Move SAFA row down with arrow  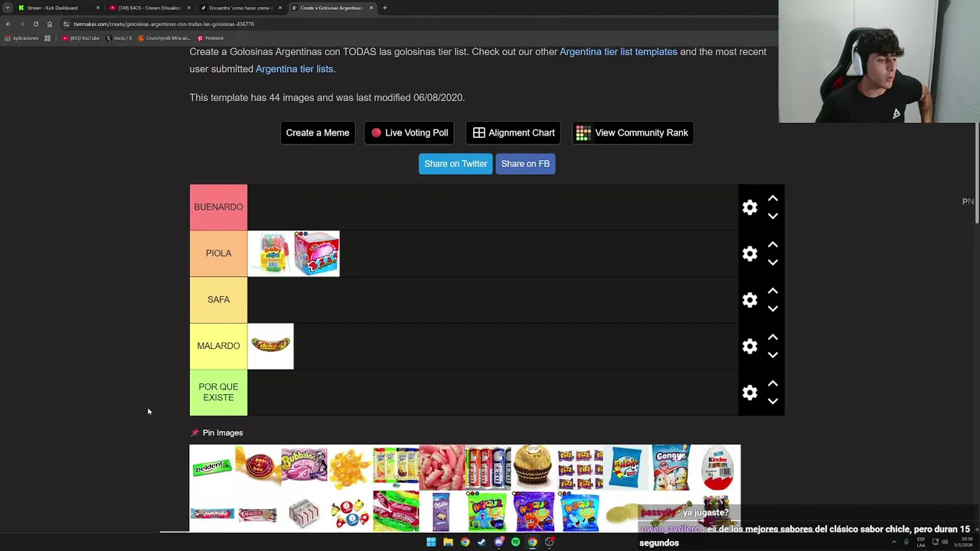coord(773,308)
